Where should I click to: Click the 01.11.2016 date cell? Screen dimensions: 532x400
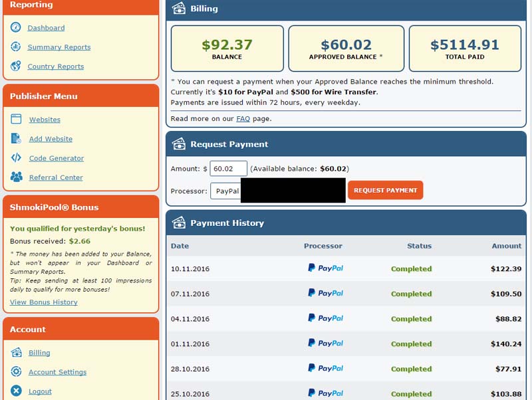(190, 344)
